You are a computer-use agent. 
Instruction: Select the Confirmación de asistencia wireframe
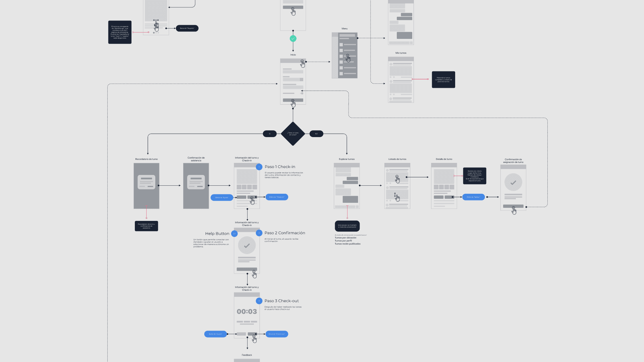coord(196,186)
